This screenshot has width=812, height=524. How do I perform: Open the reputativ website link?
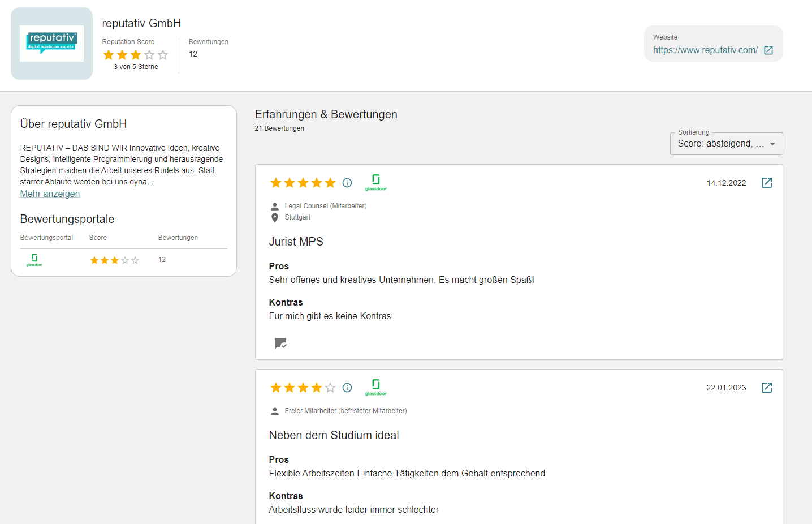pos(705,50)
